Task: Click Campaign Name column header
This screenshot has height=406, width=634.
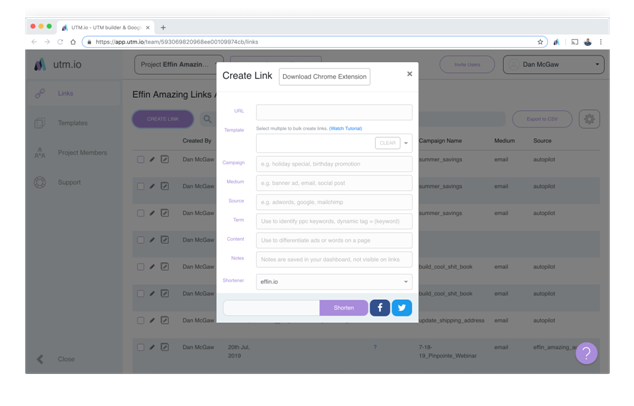Action: [x=440, y=141]
